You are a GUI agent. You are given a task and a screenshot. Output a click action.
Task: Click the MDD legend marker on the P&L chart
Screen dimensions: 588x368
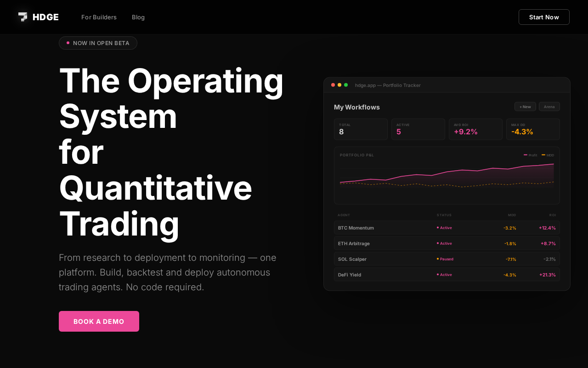(x=543, y=155)
